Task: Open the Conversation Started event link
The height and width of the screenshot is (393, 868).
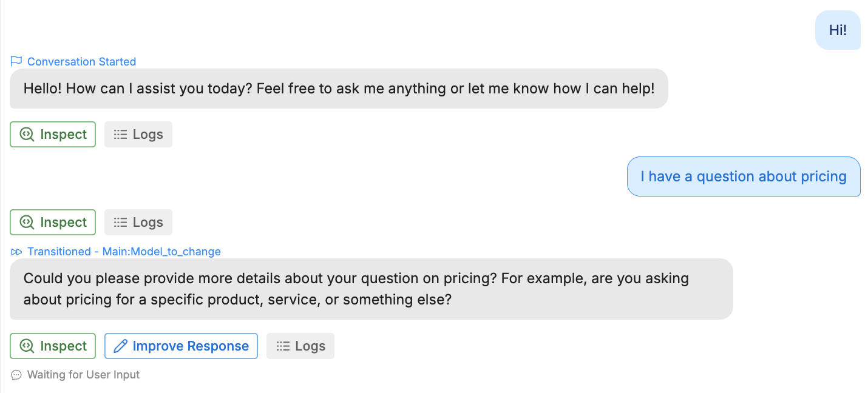Action: pos(81,62)
